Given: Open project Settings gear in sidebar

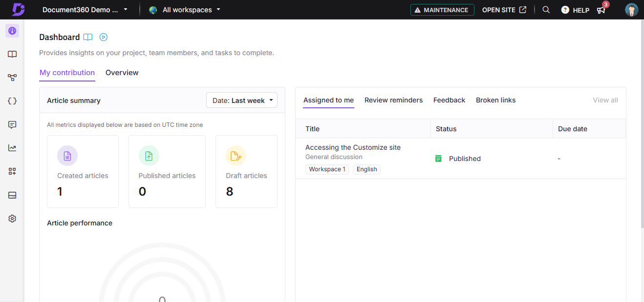Looking at the screenshot, I should coord(12,218).
